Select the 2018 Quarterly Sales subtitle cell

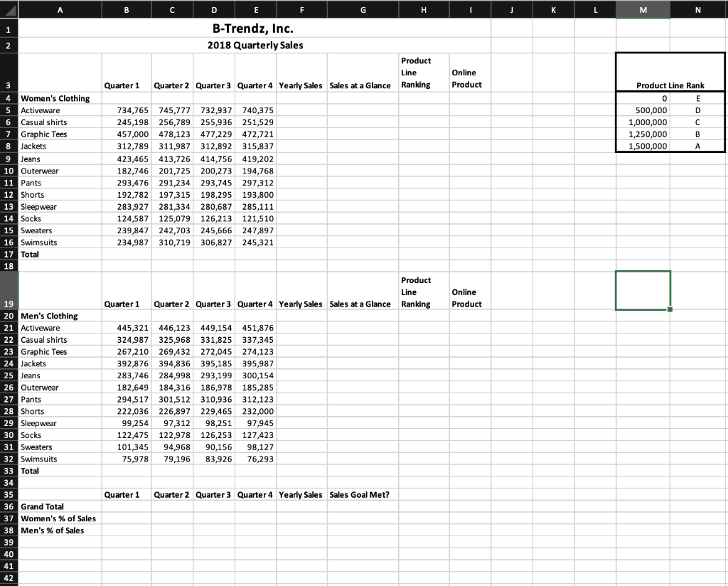pyautogui.click(x=256, y=45)
